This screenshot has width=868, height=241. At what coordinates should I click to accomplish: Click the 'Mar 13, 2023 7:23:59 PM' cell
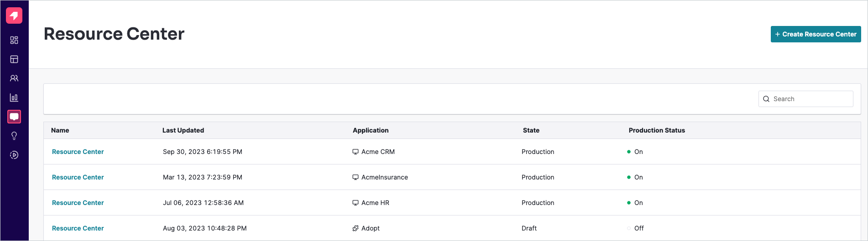point(203,177)
